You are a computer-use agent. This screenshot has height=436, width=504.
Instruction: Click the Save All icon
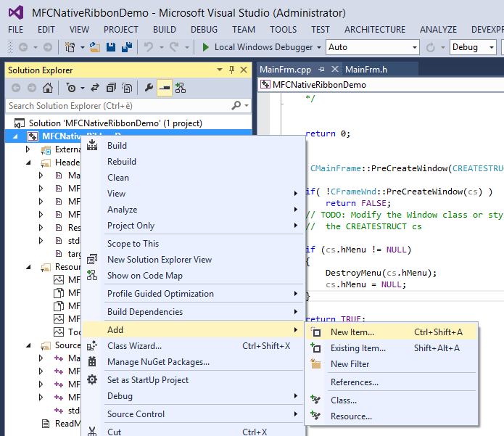coord(127,48)
